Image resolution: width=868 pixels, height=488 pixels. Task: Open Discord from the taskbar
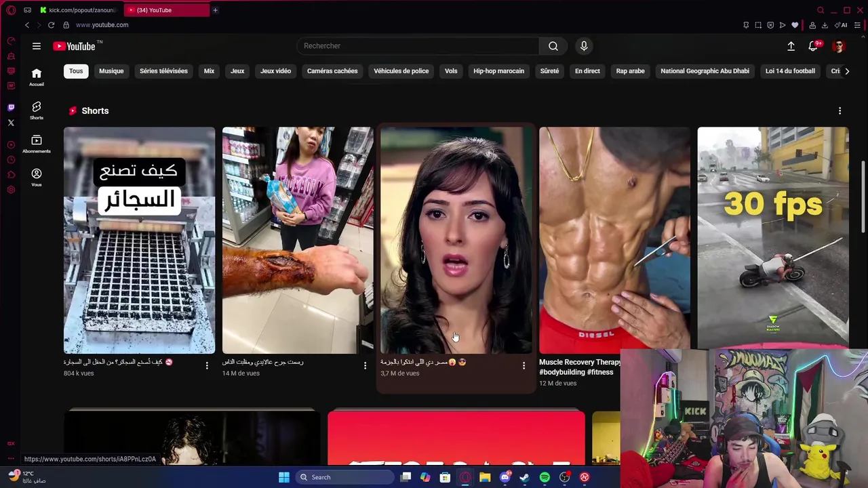505,477
